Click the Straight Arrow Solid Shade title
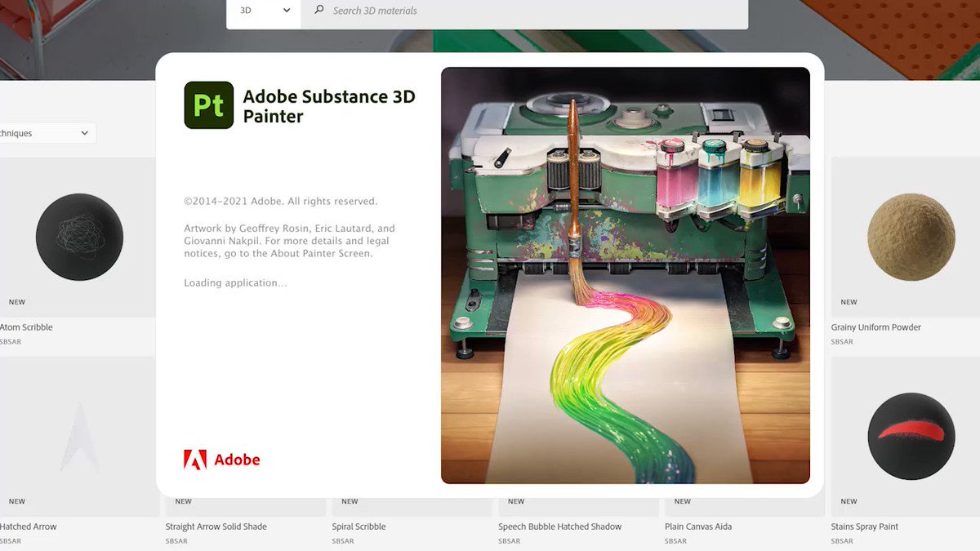980x551 pixels. pyautogui.click(x=216, y=527)
